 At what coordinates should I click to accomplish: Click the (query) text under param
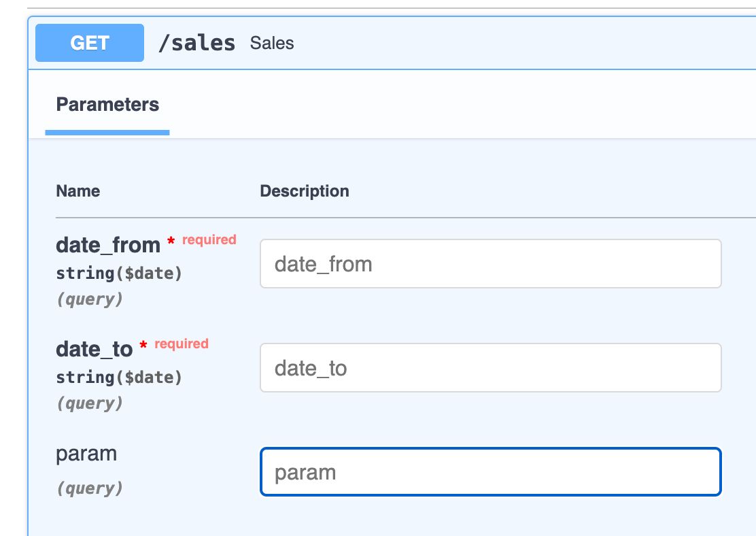[x=89, y=488]
